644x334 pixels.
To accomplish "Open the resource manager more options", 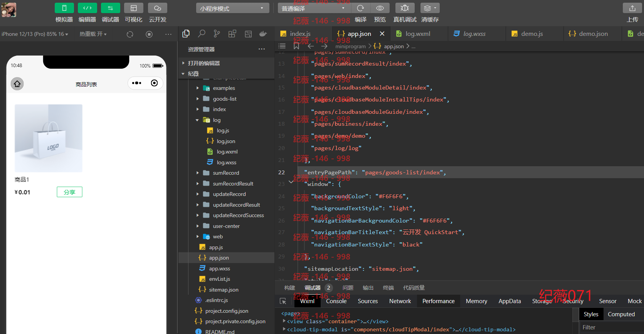I will [262, 49].
